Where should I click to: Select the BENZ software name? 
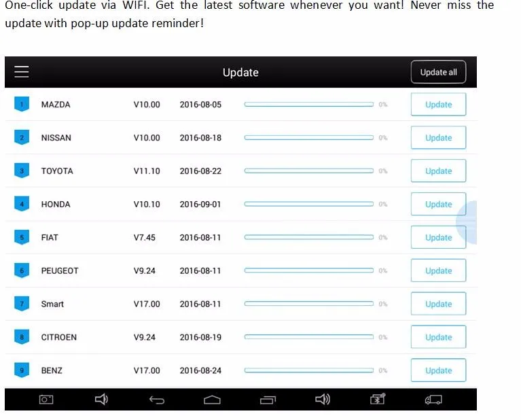pyautogui.click(x=52, y=370)
